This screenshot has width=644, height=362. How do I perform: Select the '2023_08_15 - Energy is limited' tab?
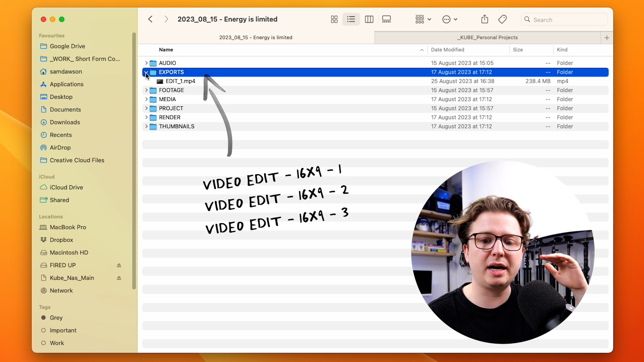pos(256,38)
